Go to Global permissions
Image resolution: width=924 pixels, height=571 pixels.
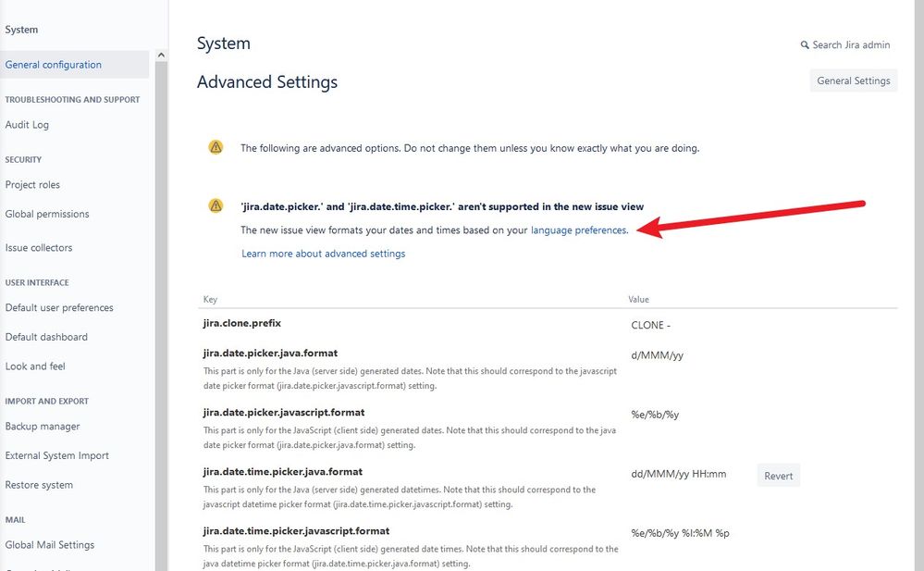point(47,214)
